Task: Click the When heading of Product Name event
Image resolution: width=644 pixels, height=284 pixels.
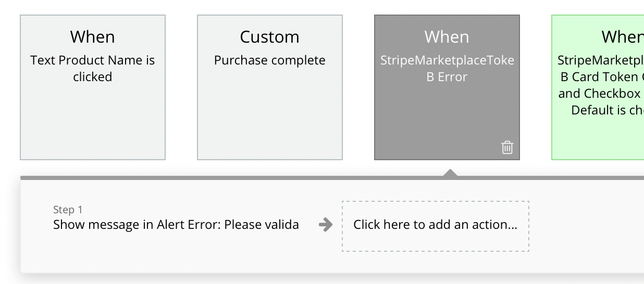Action: point(93,37)
